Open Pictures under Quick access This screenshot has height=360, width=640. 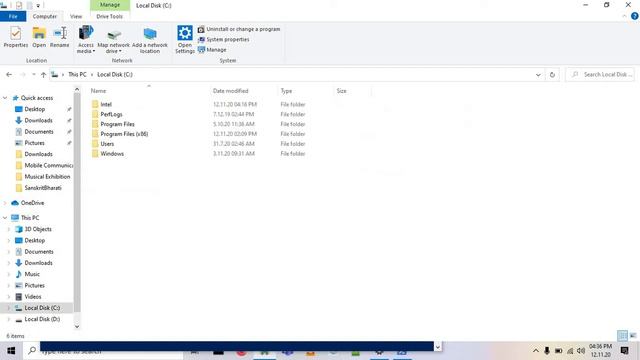(34, 143)
